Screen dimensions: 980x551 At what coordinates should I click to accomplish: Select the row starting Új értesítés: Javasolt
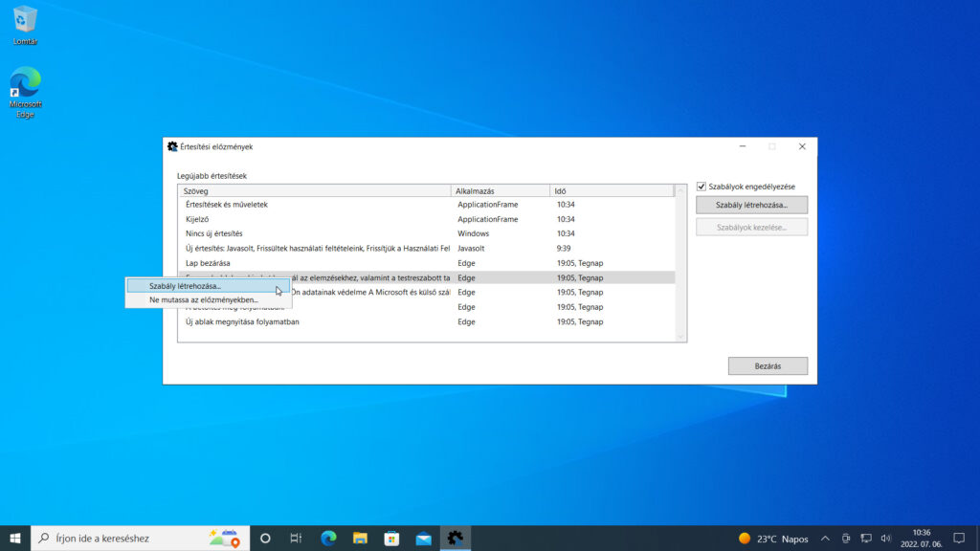pos(426,249)
